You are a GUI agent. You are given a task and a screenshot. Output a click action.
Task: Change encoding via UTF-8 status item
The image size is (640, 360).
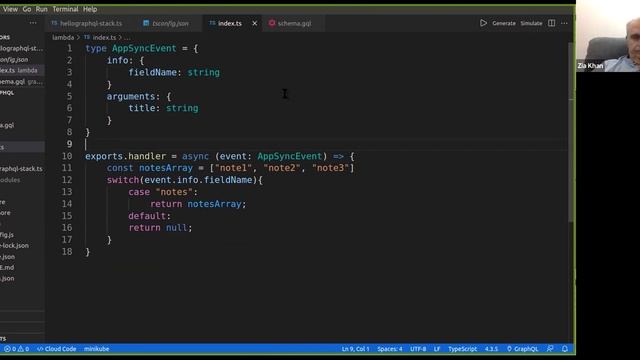point(418,349)
